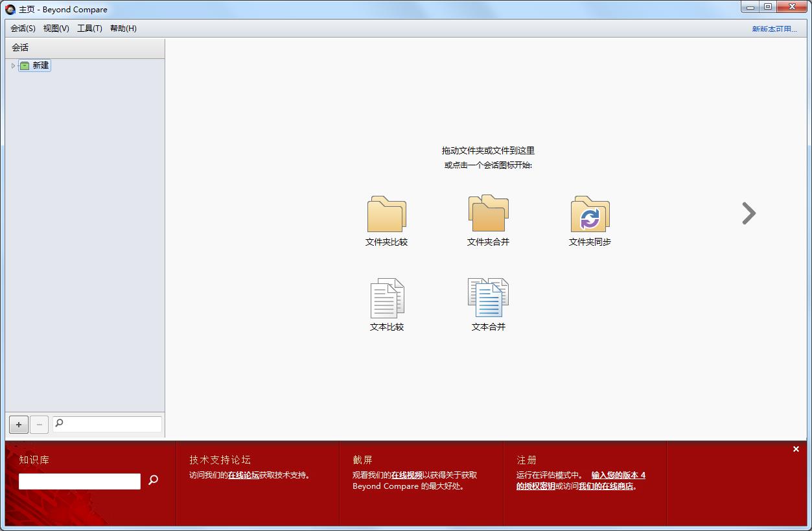The height and width of the screenshot is (531, 812).
Task: Click the knowledge base search magnifier
Action: 154,480
